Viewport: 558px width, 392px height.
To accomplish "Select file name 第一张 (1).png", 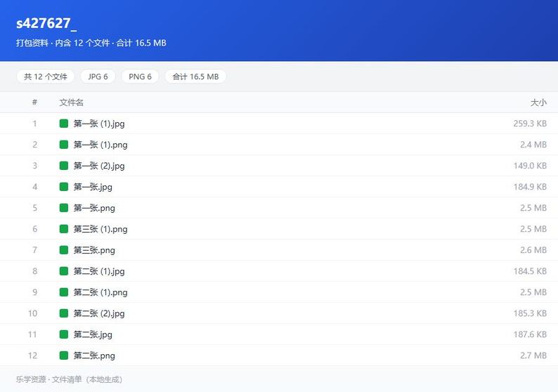I will 100,145.
